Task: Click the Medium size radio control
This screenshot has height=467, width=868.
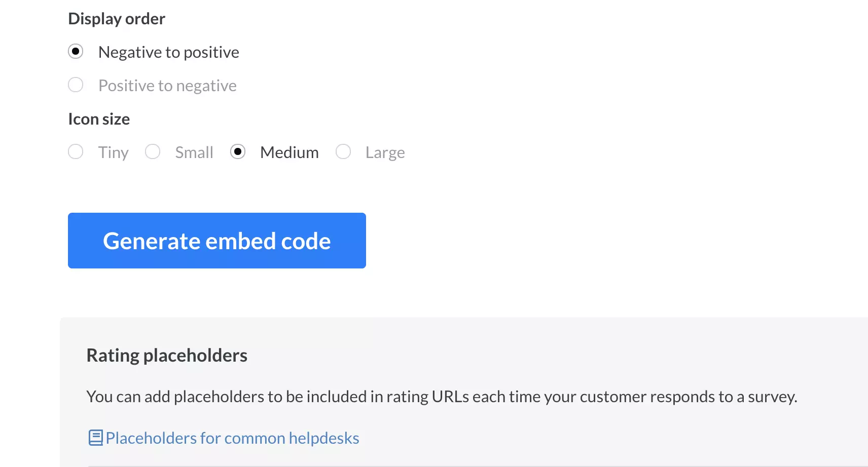Action: (x=238, y=151)
